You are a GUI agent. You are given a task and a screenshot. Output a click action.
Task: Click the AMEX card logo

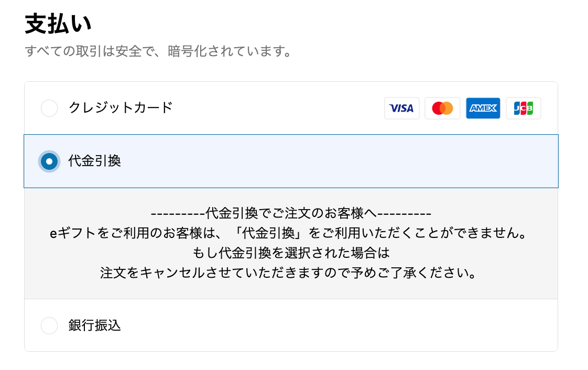[483, 108]
